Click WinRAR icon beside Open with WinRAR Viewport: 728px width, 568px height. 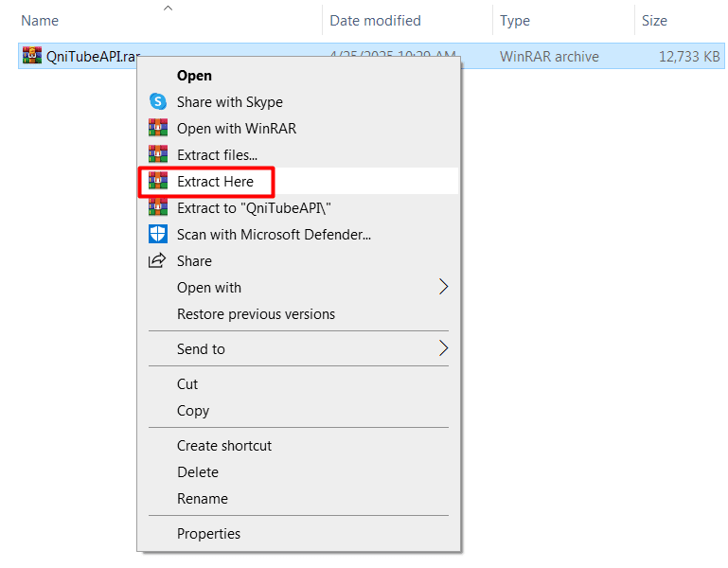[x=158, y=128]
